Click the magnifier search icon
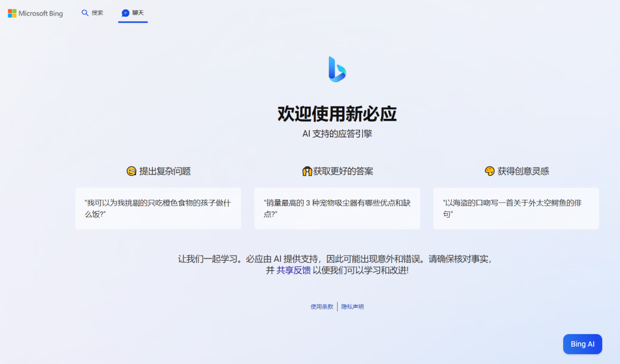 [x=85, y=13]
